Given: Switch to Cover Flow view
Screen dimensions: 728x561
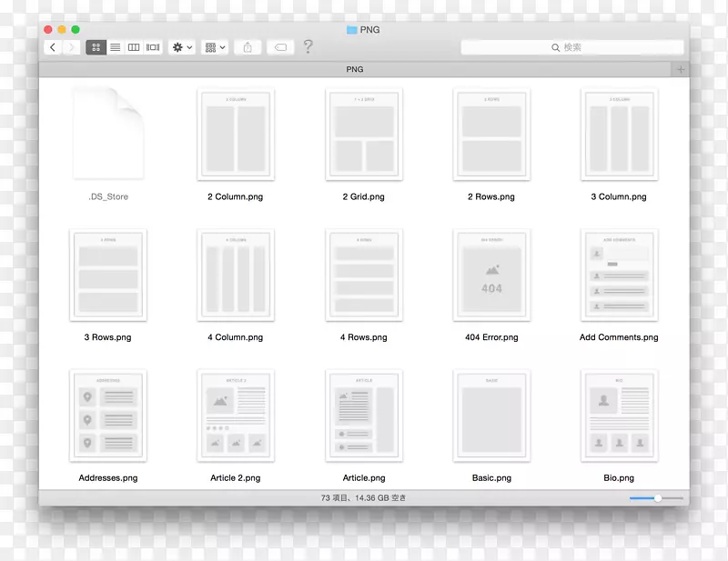Looking at the screenshot, I should pyautogui.click(x=153, y=47).
